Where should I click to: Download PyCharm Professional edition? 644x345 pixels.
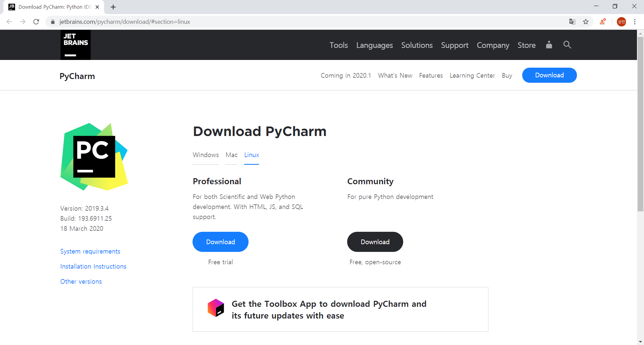[220, 242]
